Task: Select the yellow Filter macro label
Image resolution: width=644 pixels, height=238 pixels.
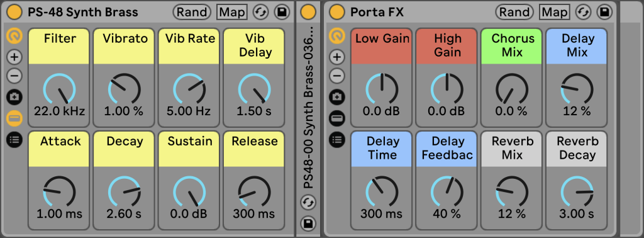Action: (59, 46)
